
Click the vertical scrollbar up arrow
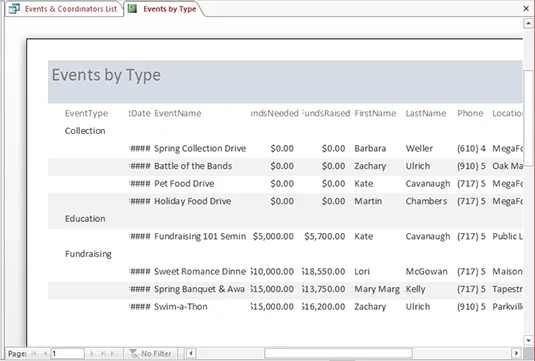pos(528,24)
